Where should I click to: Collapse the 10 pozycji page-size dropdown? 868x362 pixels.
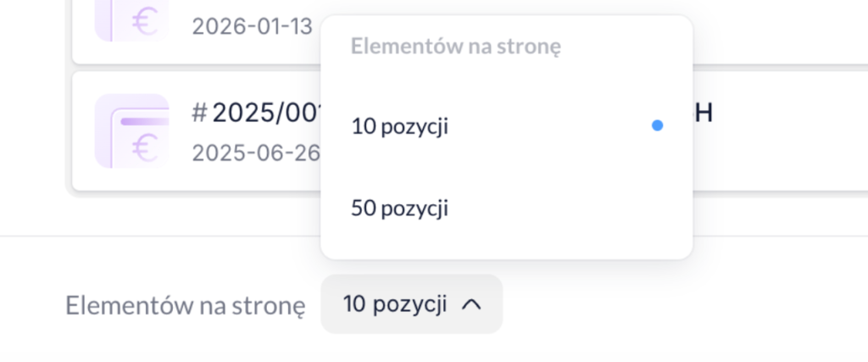point(411,304)
